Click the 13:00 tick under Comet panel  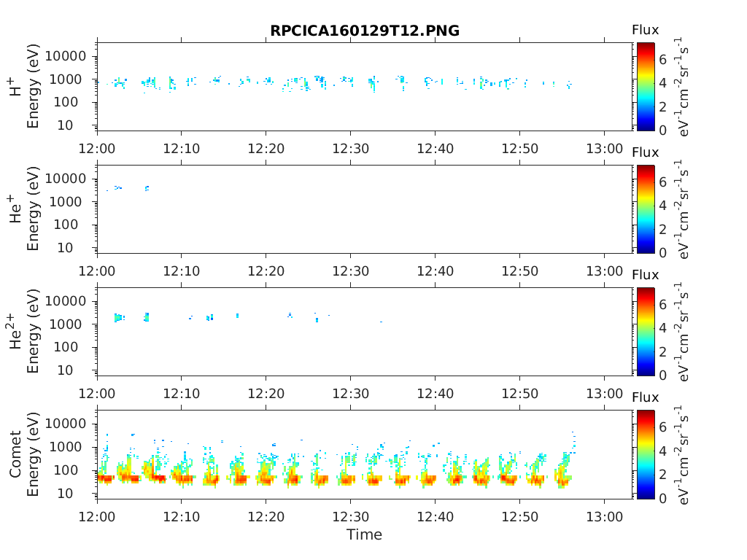(x=605, y=517)
